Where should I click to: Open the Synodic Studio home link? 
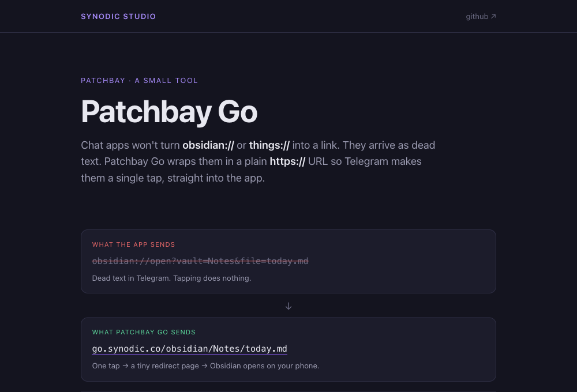coord(118,17)
